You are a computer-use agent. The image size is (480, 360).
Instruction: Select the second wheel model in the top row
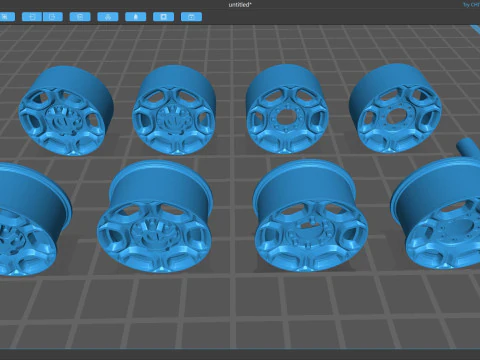pyautogui.click(x=174, y=110)
